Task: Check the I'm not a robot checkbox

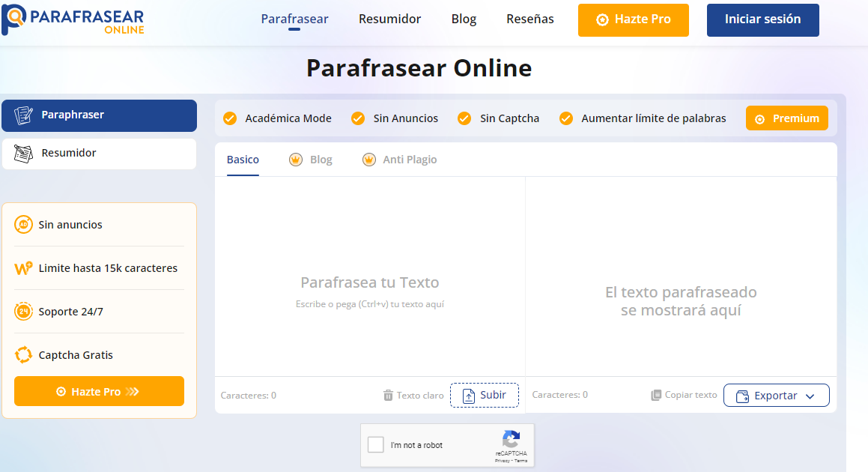Action: (376, 444)
